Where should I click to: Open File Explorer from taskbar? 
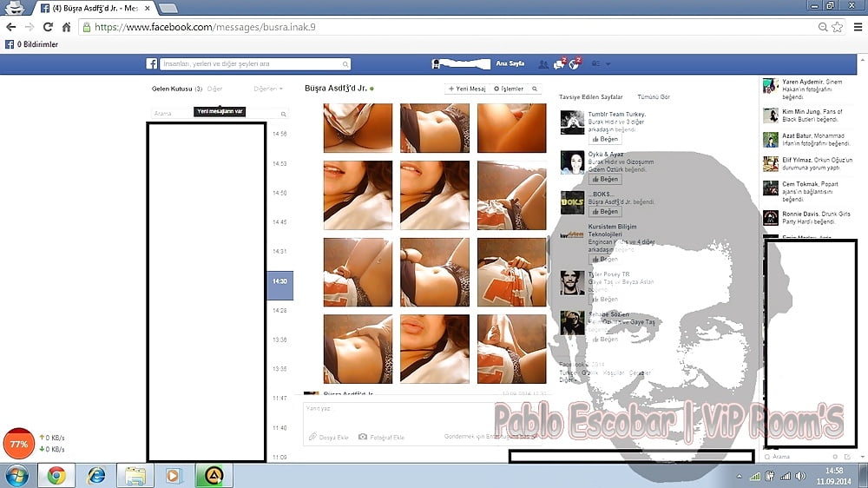tap(135, 476)
